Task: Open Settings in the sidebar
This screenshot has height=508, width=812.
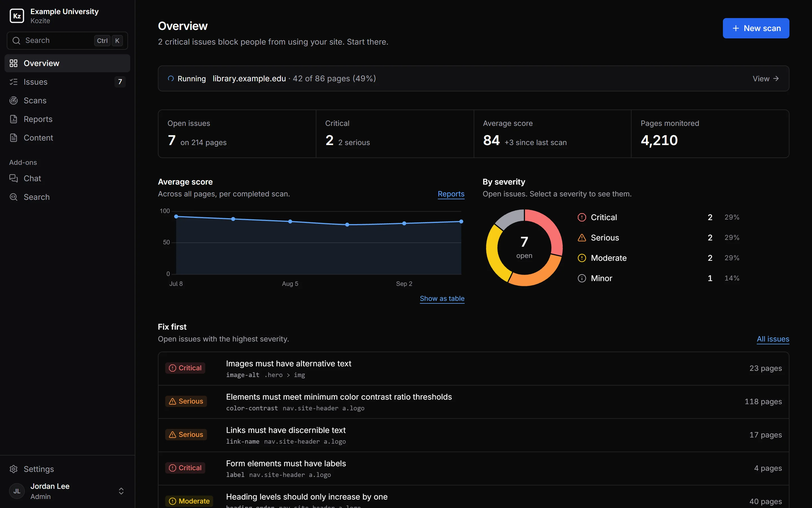Action: coord(67,469)
